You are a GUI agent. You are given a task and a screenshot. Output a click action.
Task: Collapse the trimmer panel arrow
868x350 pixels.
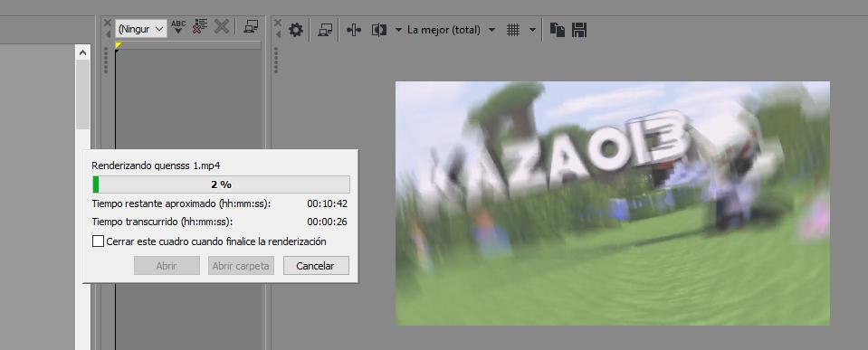108,34
